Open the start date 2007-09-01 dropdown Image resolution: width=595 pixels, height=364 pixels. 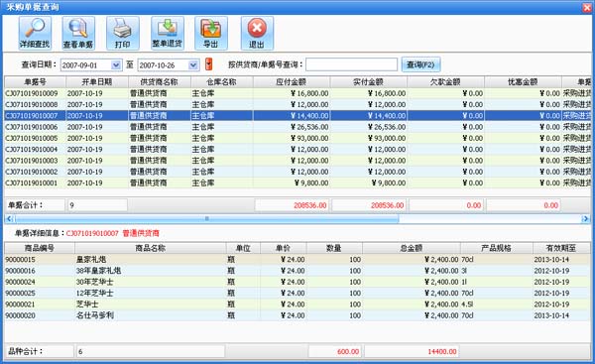[x=116, y=65]
